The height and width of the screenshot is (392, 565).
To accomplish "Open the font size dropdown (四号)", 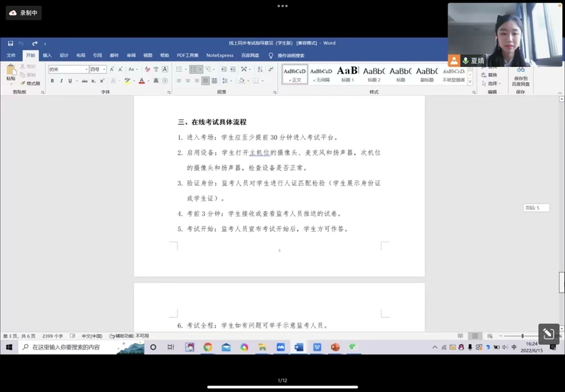I will tap(98, 69).
